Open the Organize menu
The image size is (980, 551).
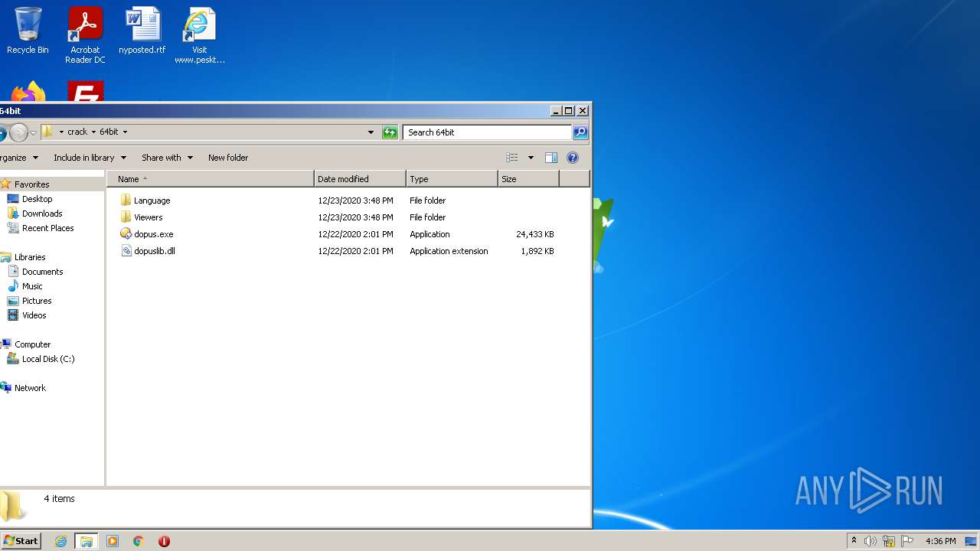pos(18,158)
